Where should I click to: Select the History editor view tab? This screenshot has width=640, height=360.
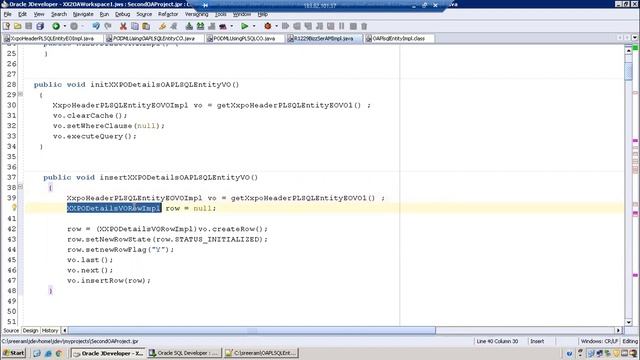(50, 330)
